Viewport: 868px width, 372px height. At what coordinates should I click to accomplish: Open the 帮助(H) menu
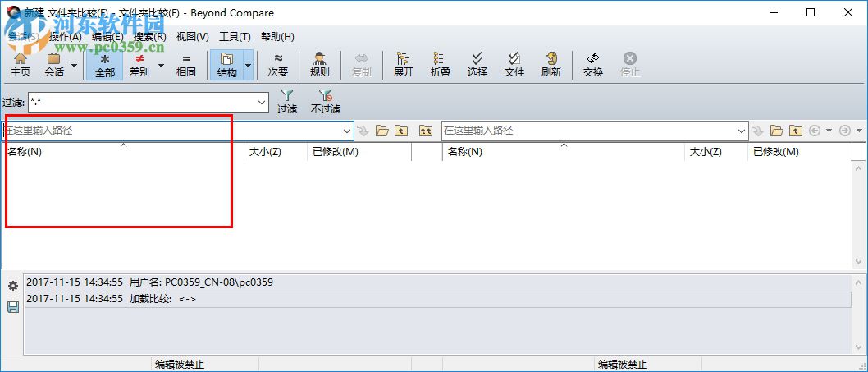pos(277,37)
